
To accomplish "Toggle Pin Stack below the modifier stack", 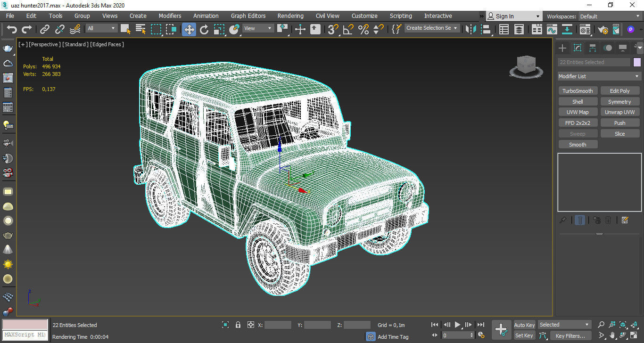I will [x=562, y=220].
